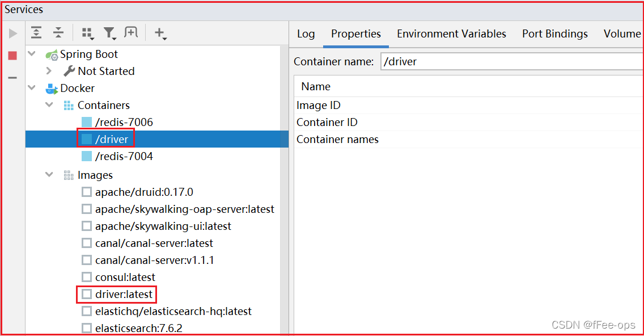Expand the Not Started node
The width and height of the screenshot is (644, 336).
pyautogui.click(x=49, y=71)
